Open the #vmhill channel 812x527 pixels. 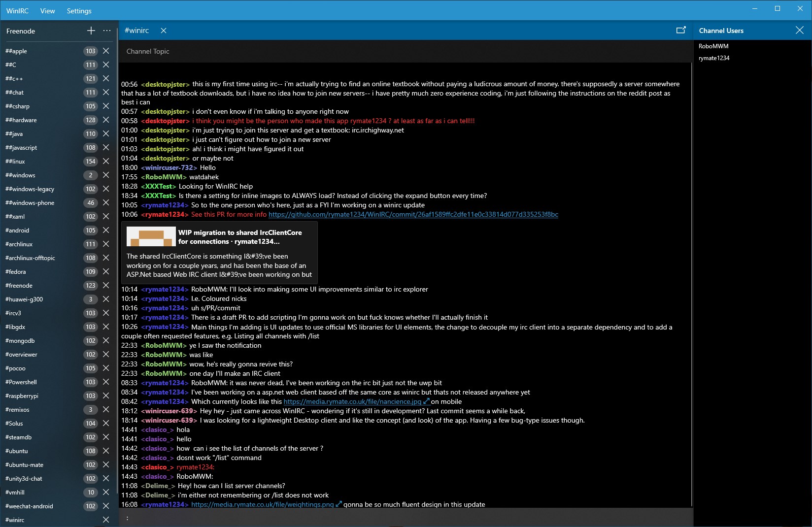(15, 493)
